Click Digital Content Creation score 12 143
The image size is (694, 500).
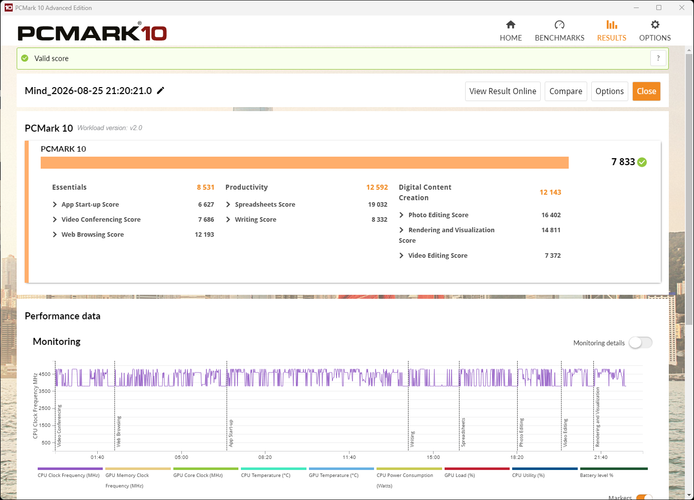pyautogui.click(x=550, y=192)
